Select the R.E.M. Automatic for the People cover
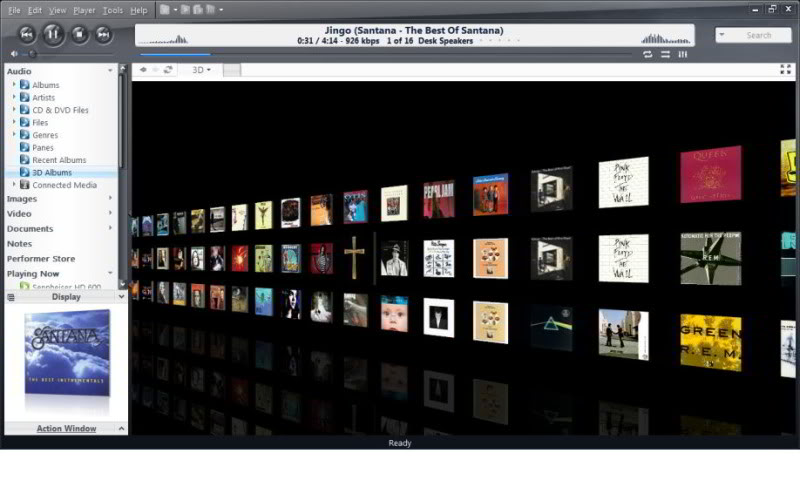Screen dimensions: 800x494 click(x=711, y=258)
